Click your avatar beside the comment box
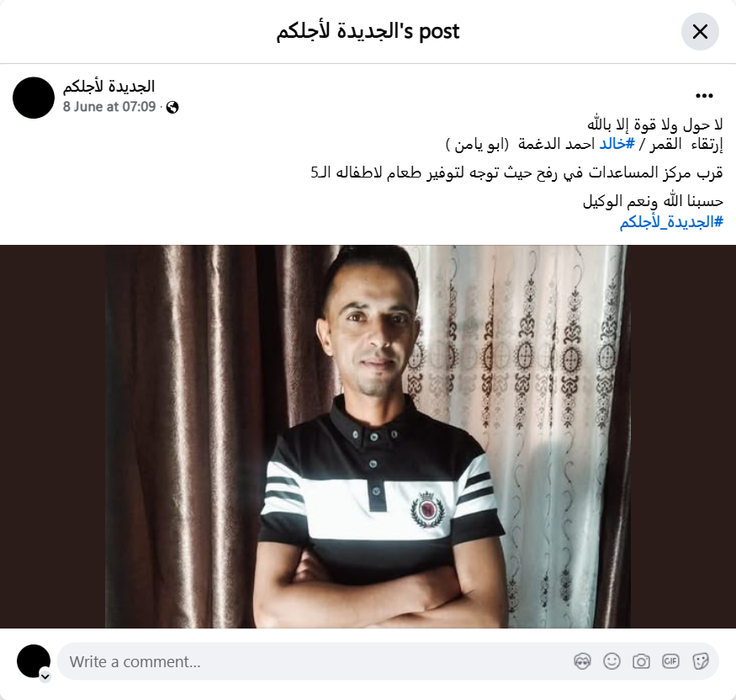This screenshot has height=700, width=736. (x=34, y=661)
